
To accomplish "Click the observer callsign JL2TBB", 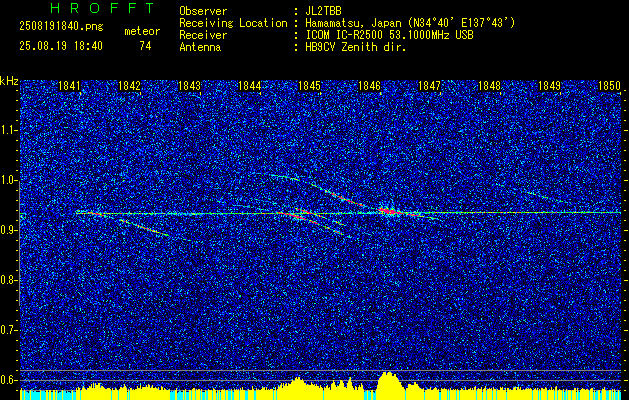I will coord(324,11).
